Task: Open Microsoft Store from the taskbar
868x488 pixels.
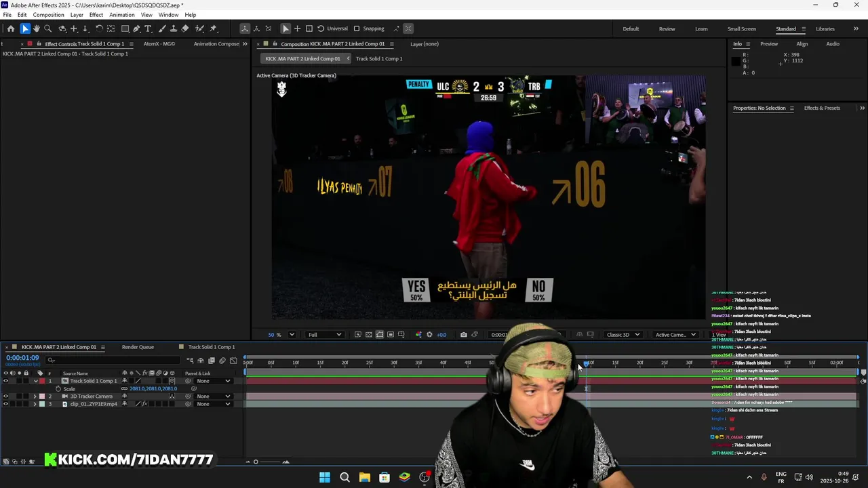Action: 384,477
